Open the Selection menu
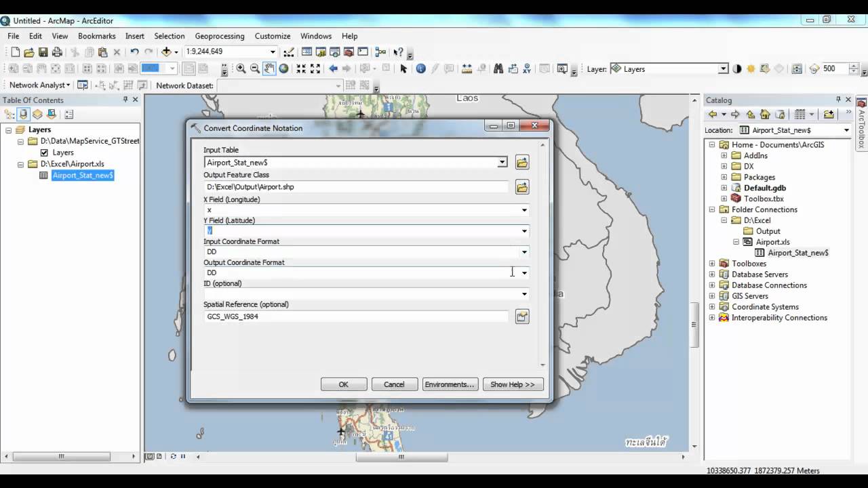Screen dimensions: 868x488 point(170,36)
